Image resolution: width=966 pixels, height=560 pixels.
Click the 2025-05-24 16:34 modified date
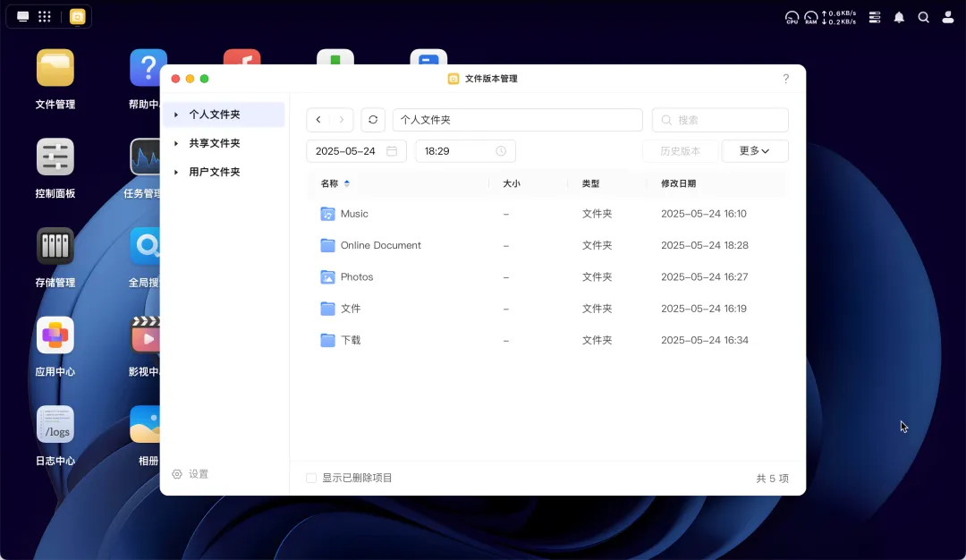tap(705, 340)
